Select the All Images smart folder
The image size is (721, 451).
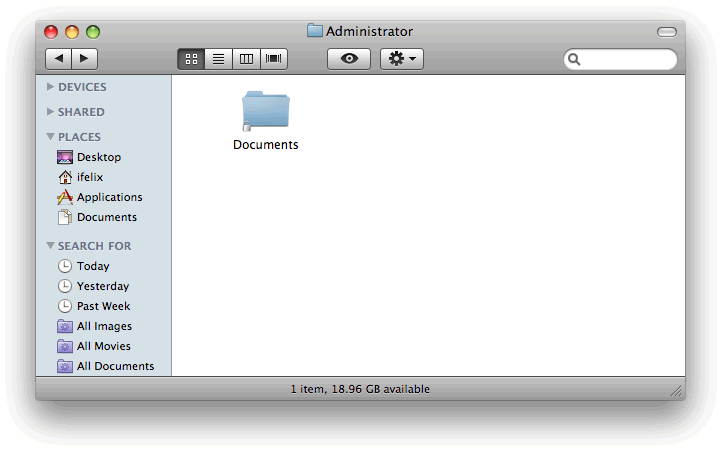pyautogui.click(x=103, y=326)
